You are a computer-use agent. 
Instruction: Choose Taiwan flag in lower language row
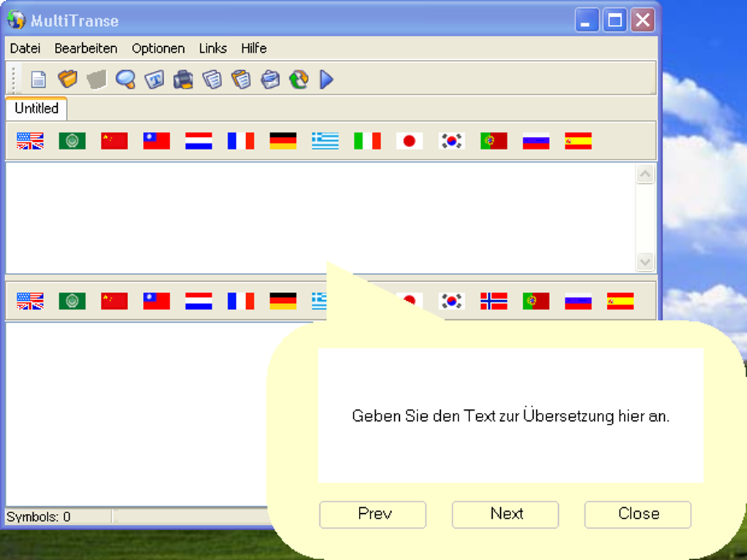tap(157, 301)
